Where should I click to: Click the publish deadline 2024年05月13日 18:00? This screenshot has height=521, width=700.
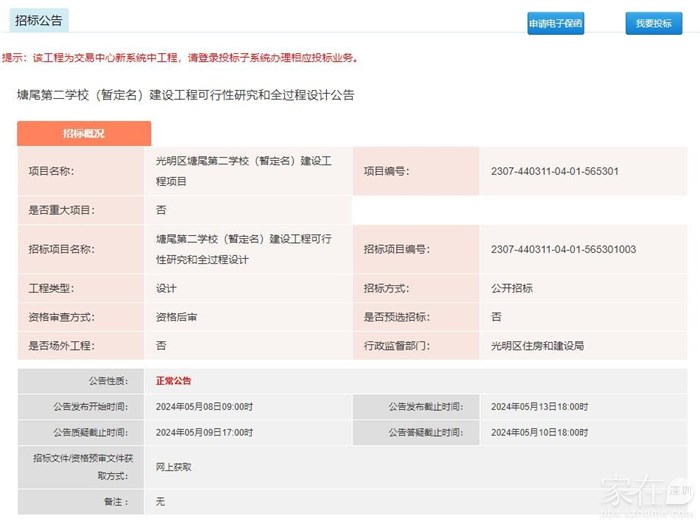coord(539,407)
